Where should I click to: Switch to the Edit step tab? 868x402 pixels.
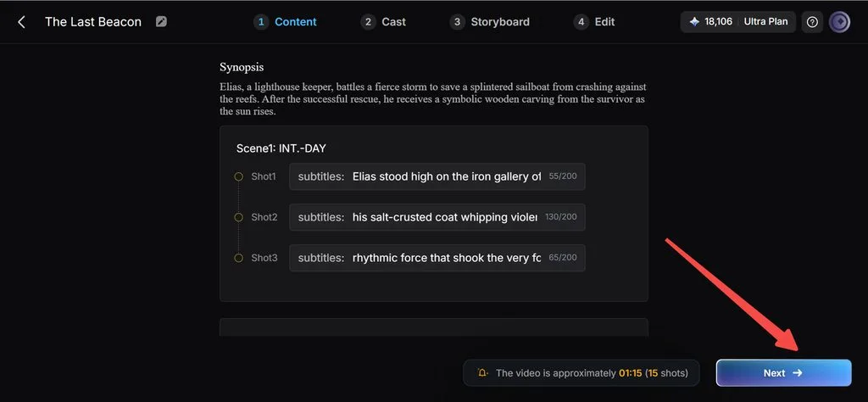[x=594, y=22]
